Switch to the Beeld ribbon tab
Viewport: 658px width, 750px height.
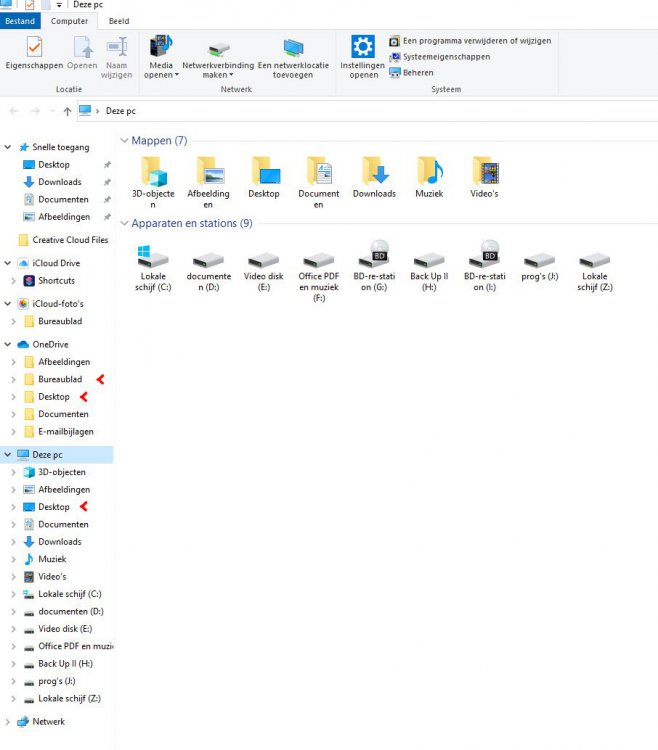click(119, 21)
